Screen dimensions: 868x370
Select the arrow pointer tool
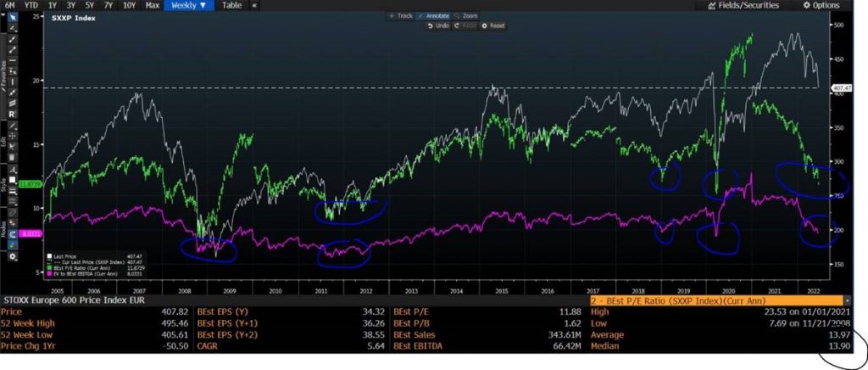[13, 15]
